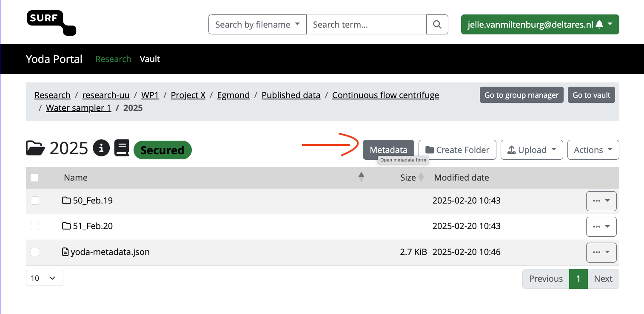This screenshot has width=644, height=314.
Task: Open the Research navigation tab
Action: click(x=113, y=59)
